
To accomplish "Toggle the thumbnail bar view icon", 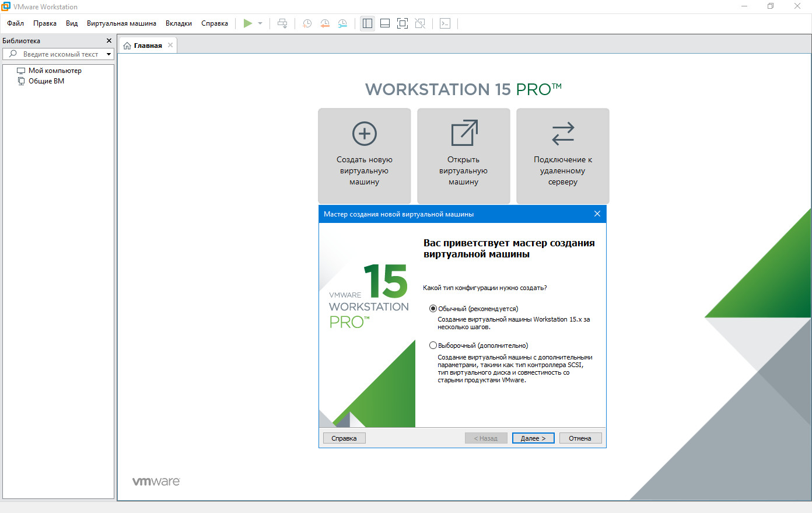I will [x=385, y=23].
